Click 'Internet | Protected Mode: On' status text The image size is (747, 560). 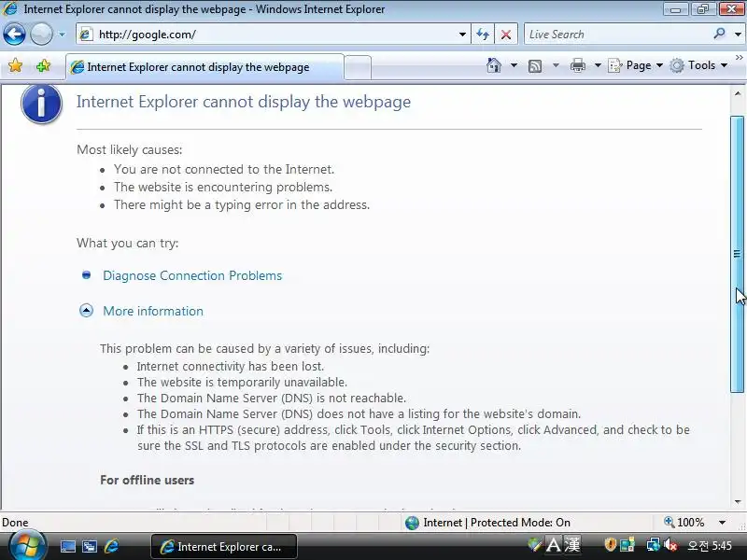pyautogui.click(x=497, y=523)
